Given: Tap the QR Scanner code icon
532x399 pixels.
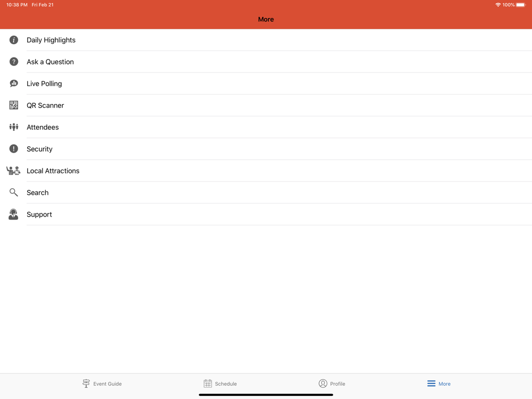Looking at the screenshot, I should [x=14, y=105].
